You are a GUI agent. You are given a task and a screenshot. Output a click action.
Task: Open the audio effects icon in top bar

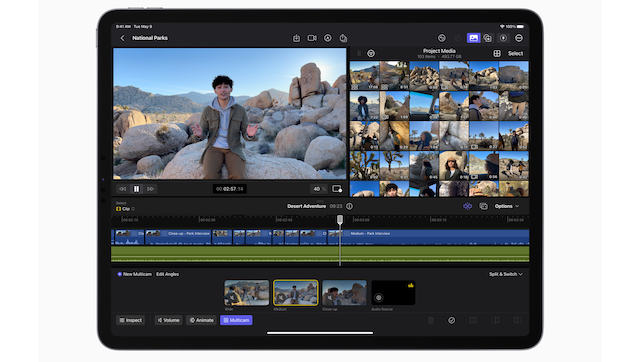click(x=503, y=38)
